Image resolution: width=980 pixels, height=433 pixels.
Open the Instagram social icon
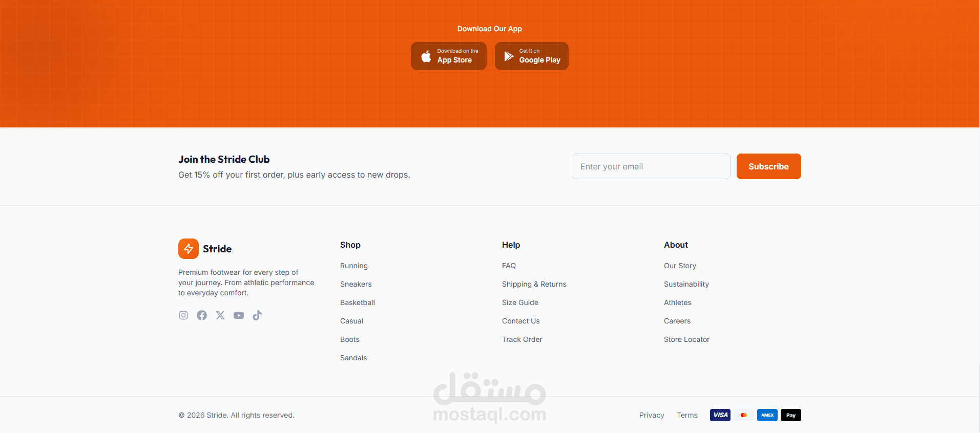tap(183, 315)
